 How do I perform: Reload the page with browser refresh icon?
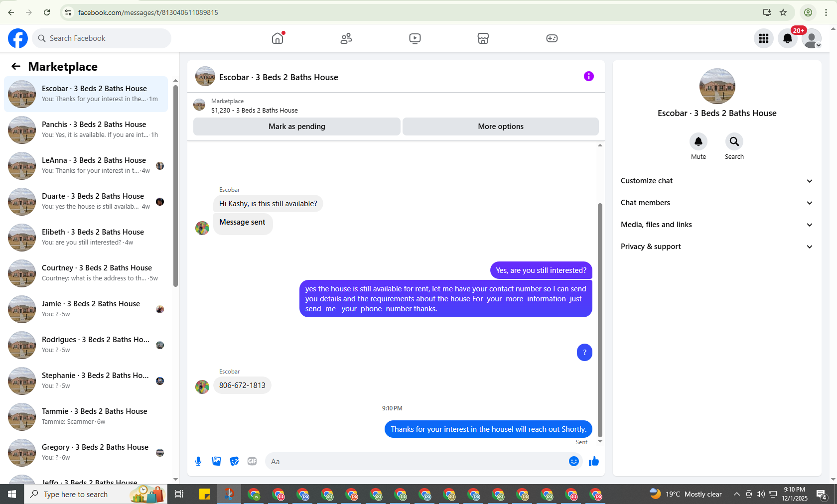(47, 12)
